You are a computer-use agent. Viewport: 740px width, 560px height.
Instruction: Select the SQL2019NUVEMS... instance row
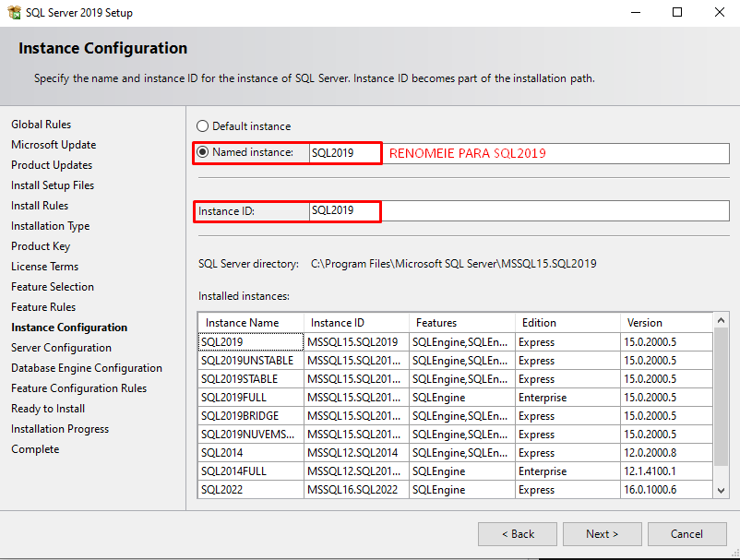(456, 434)
